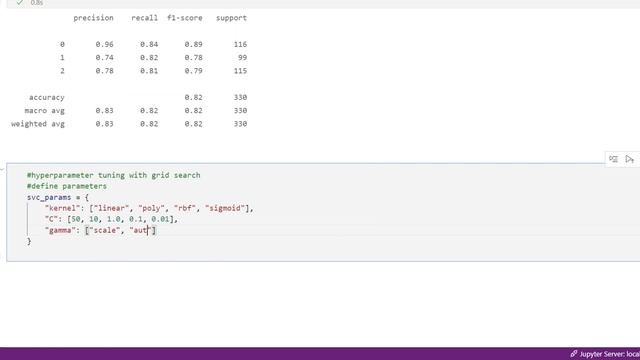640x360 pixels.
Task: Click the "poly" string in kernel list
Action: click(151, 208)
